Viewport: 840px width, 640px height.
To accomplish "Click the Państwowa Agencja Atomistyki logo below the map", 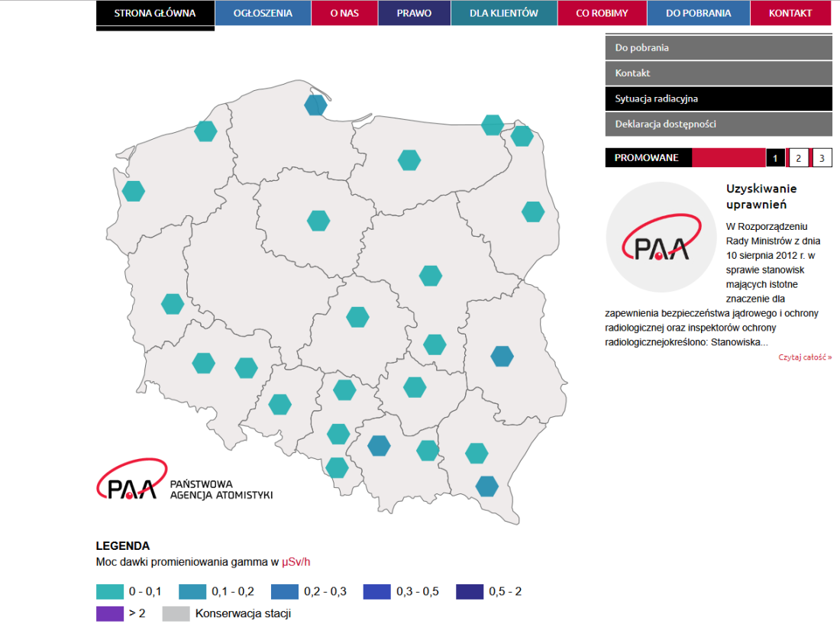I will (185, 480).
